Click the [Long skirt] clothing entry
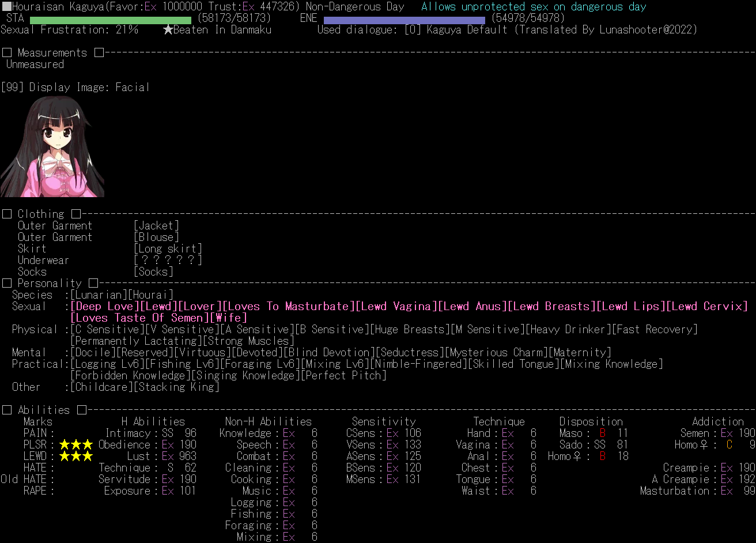The height and width of the screenshot is (543, 756). (x=168, y=248)
